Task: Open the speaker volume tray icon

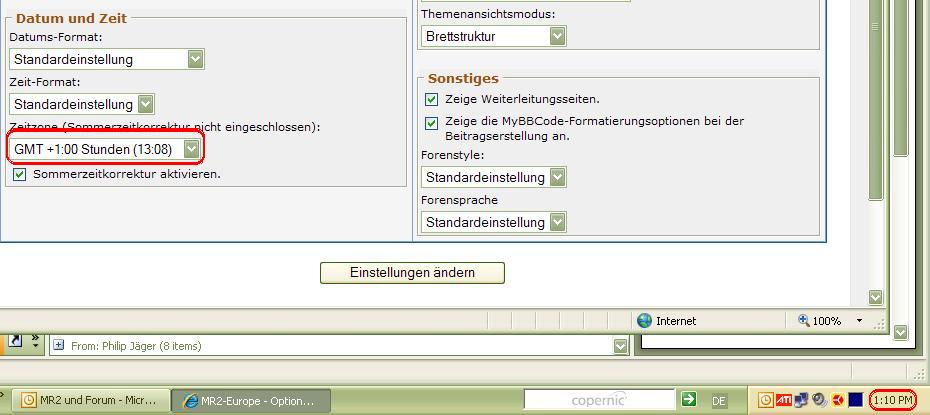Action: tap(820, 400)
